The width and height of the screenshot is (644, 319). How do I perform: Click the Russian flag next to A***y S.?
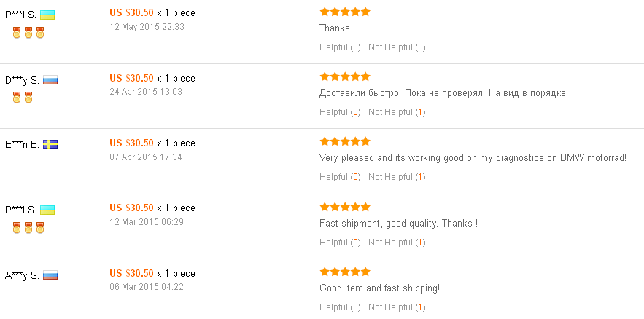[x=50, y=275]
